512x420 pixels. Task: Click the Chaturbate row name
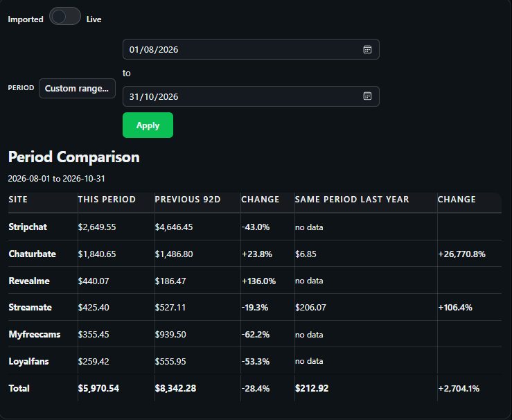[x=33, y=254]
